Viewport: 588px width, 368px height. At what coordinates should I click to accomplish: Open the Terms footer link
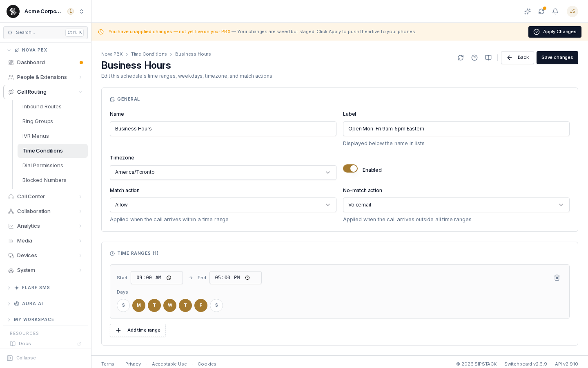108,364
